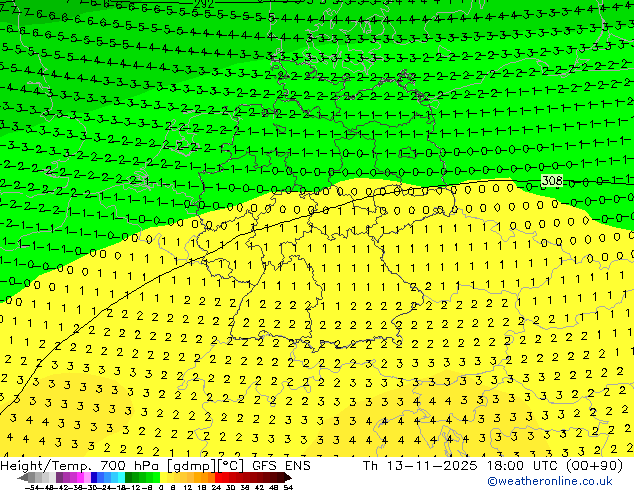Click the dark maroon right arrow of color scale
Viewport: 634px width, 490px height.
tap(288, 478)
